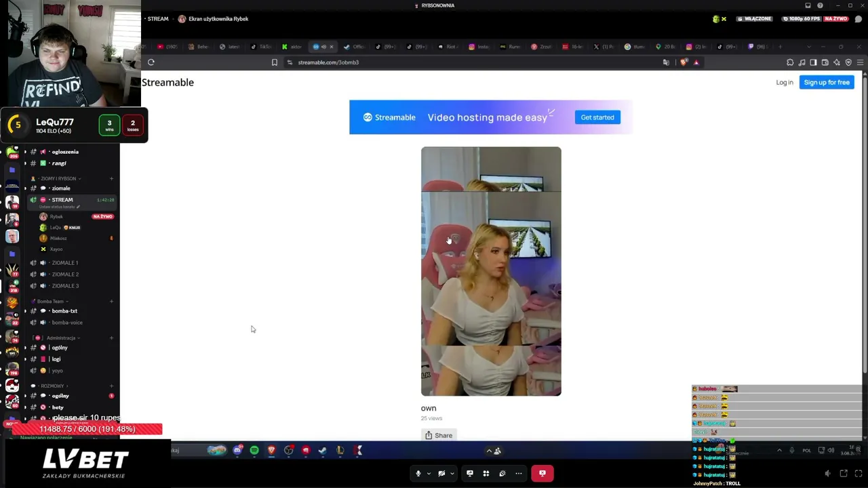
Task: Add channel to ROZMOWY category
Action: click(111, 386)
